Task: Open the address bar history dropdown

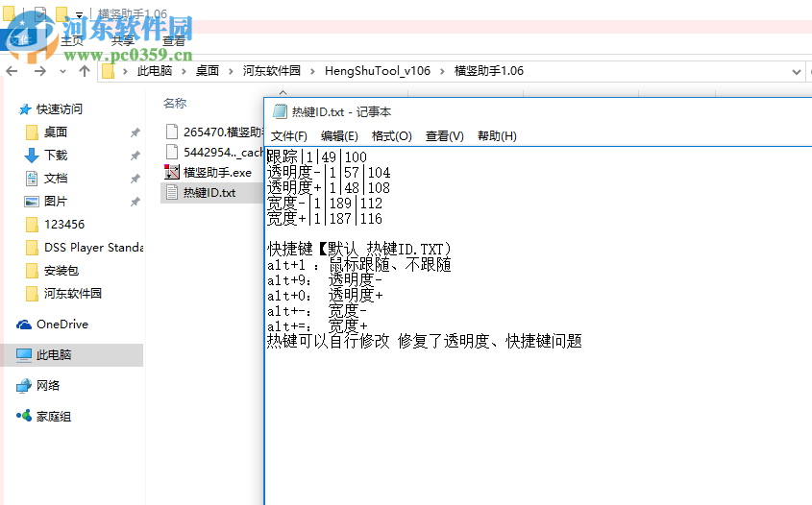Action: point(797,72)
